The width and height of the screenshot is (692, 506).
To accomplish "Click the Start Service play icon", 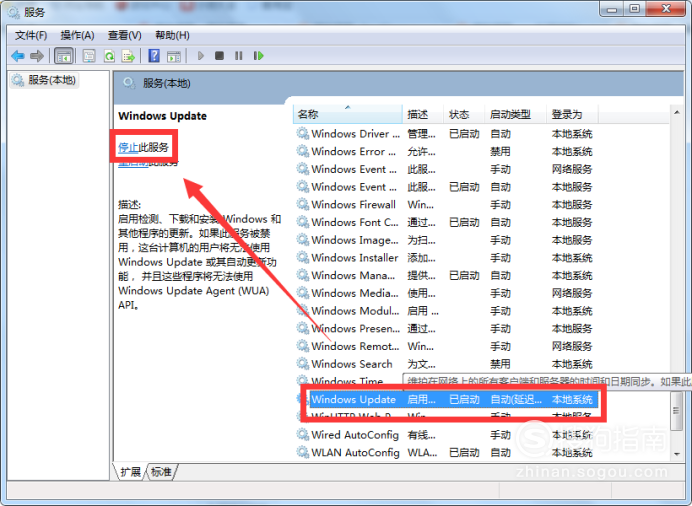I will click(200, 56).
